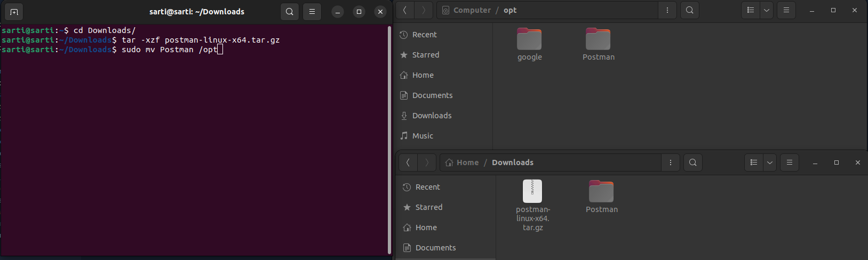The image size is (868, 260).
Task: Expand view options dropdown in opt window
Action: pyautogui.click(x=767, y=10)
